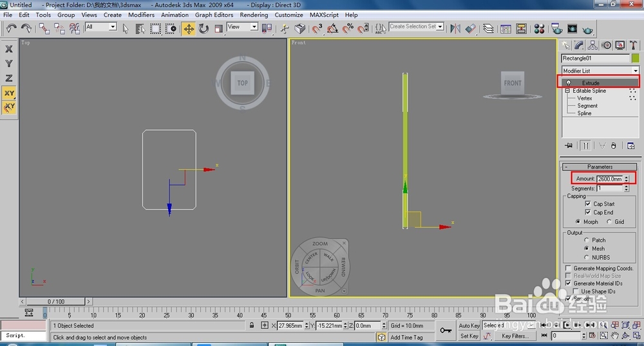Click the Set Key button
The height and width of the screenshot is (346, 644).
click(x=469, y=336)
